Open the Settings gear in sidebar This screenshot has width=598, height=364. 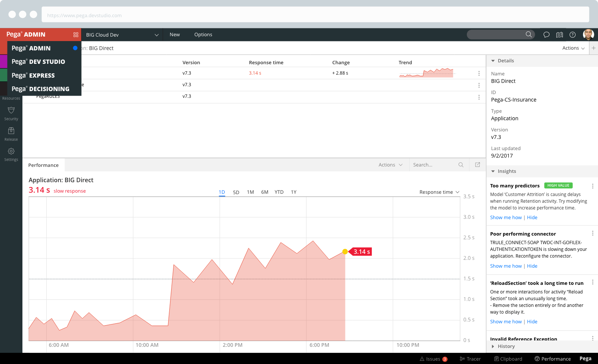(x=11, y=154)
